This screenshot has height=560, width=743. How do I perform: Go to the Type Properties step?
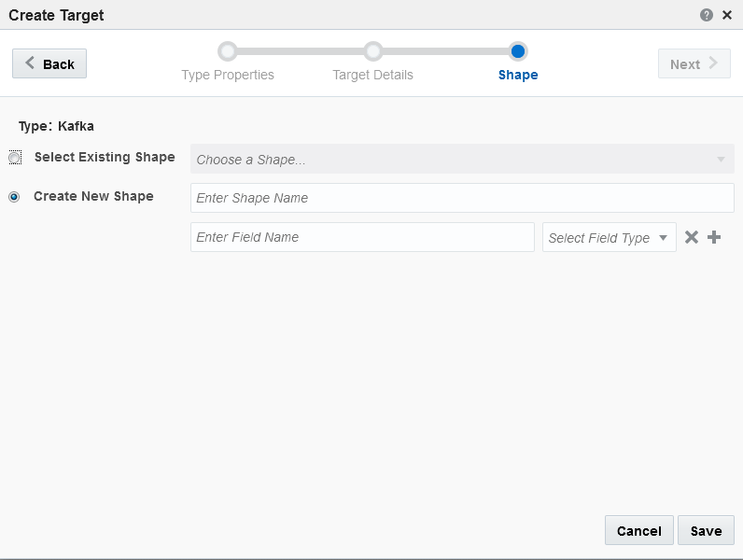(228, 75)
